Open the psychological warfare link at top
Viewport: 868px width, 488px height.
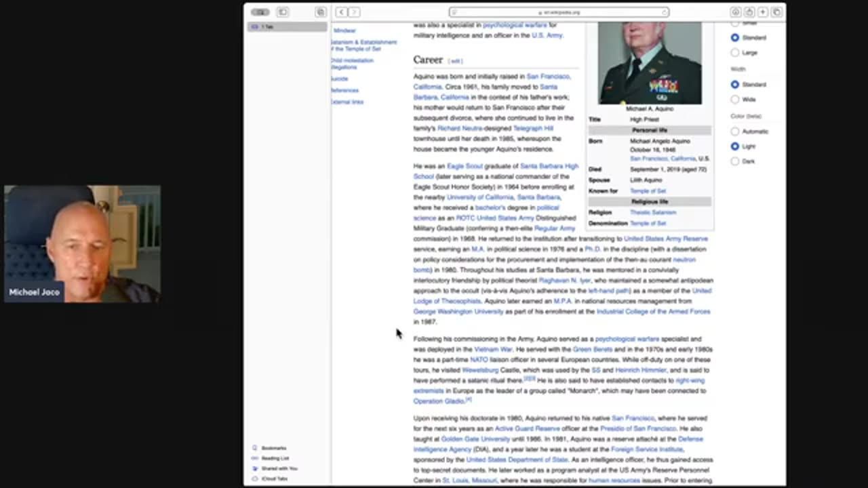point(515,25)
